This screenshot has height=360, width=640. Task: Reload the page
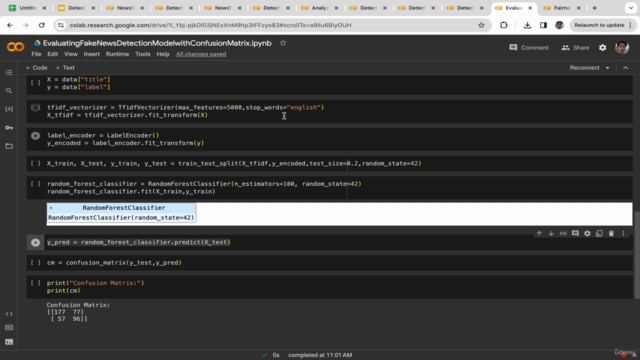click(42, 25)
